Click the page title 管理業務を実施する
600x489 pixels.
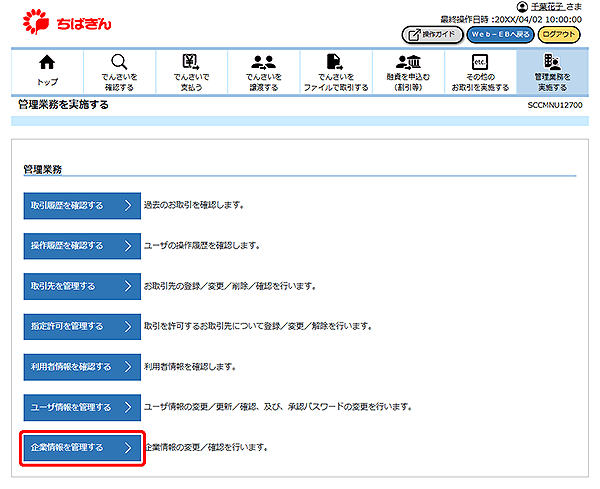point(64,104)
